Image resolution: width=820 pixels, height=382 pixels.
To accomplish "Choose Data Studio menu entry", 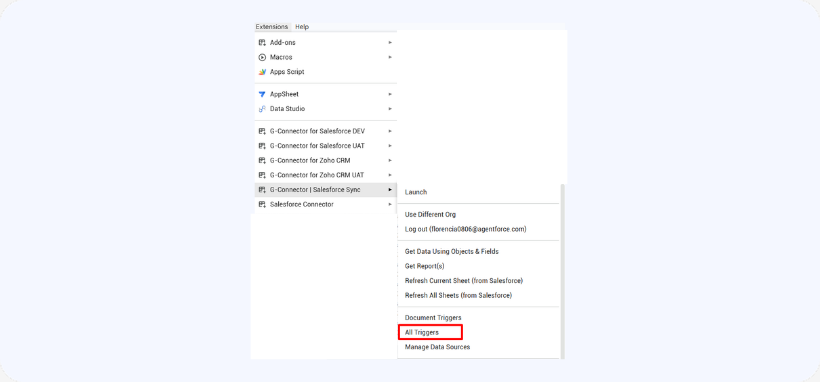I will pyautogui.click(x=326, y=109).
